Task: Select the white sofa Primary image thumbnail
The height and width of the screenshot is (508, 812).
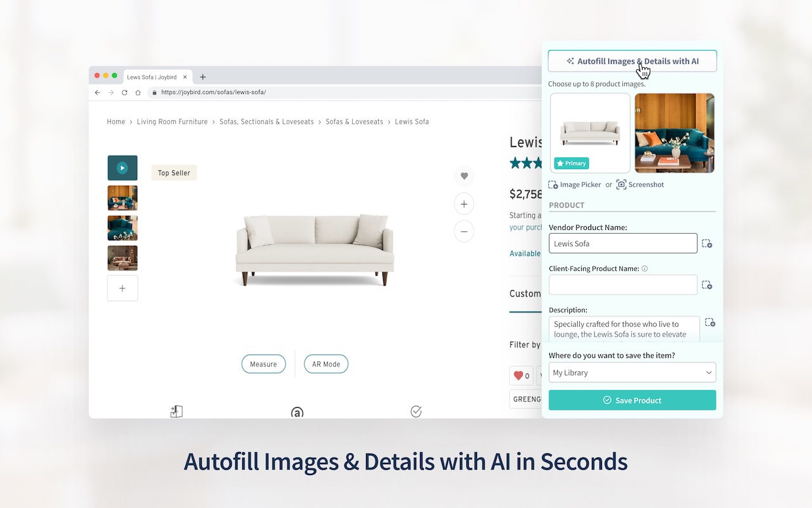Action: 590,133
